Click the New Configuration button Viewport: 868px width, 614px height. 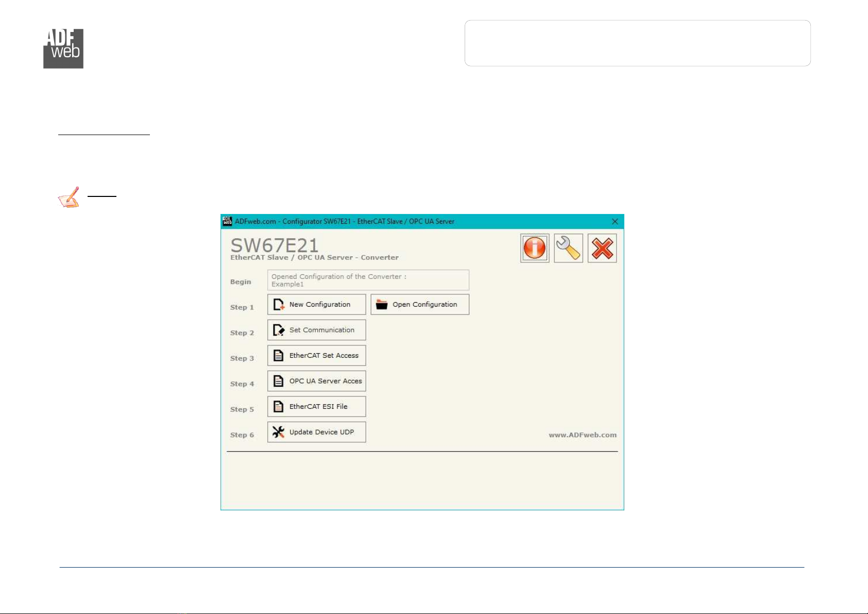point(316,304)
